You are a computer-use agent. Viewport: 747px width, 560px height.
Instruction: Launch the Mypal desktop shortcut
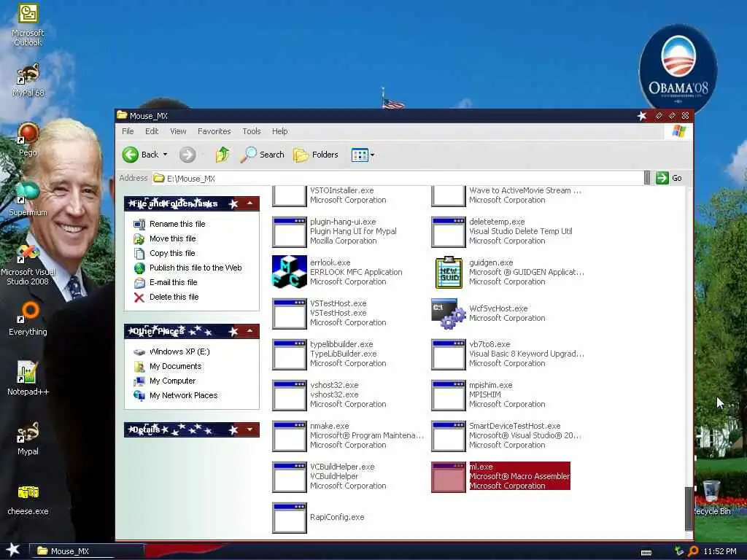28,438
